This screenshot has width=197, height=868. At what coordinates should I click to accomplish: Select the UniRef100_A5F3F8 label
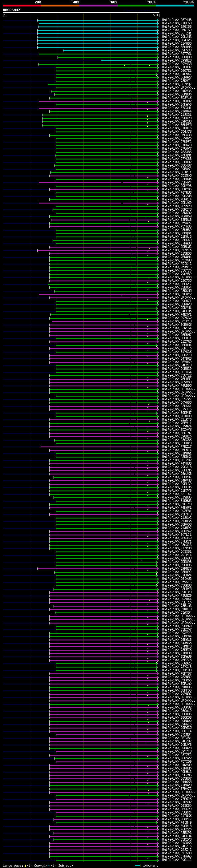pyautogui.click(x=177, y=514)
